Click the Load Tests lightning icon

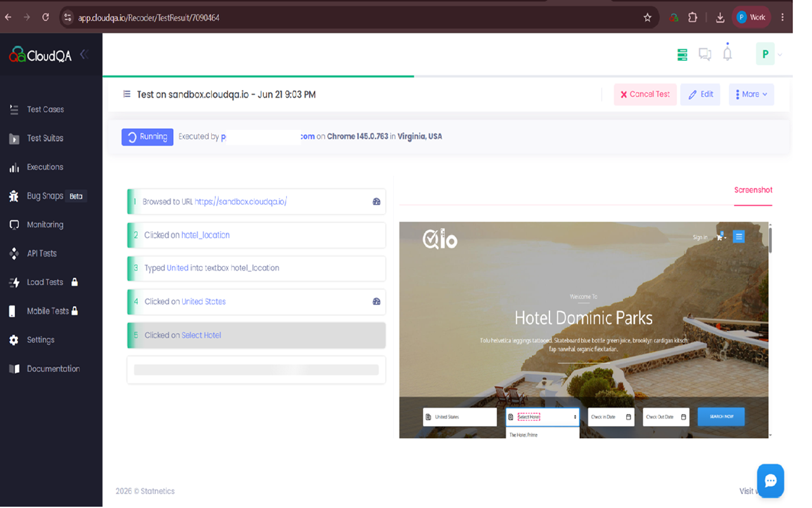14,283
